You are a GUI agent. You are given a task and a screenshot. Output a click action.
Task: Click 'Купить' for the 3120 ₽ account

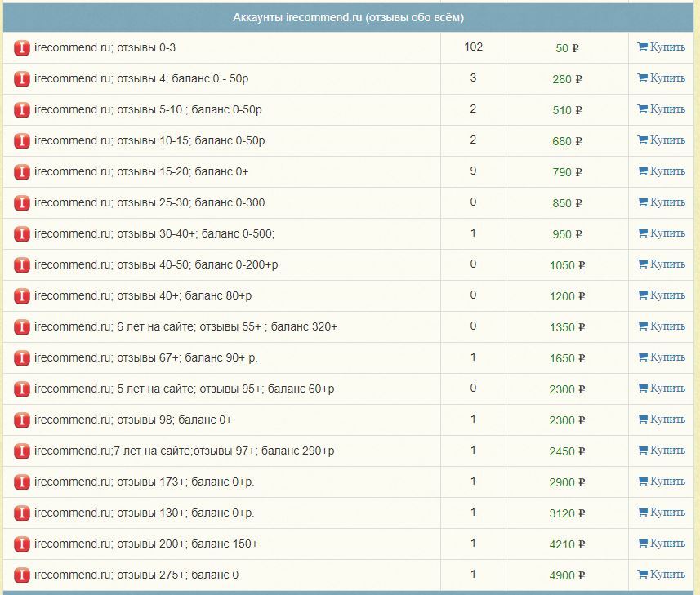point(667,513)
